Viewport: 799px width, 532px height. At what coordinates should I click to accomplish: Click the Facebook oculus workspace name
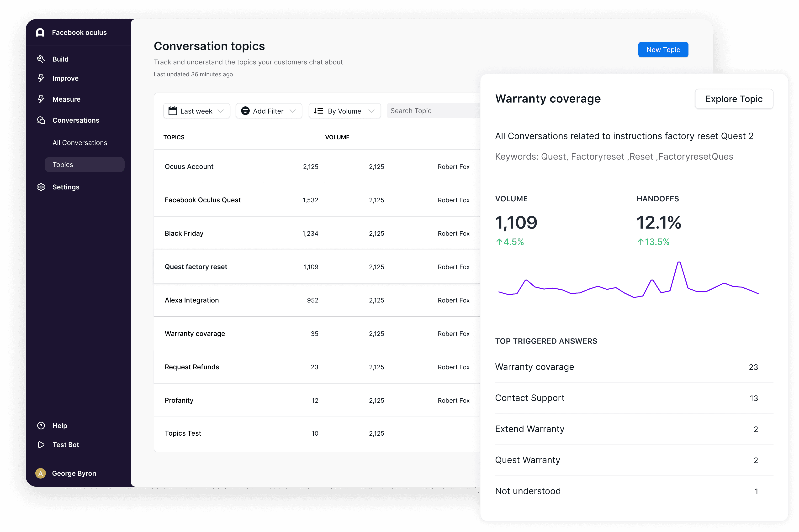(x=79, y=33)
